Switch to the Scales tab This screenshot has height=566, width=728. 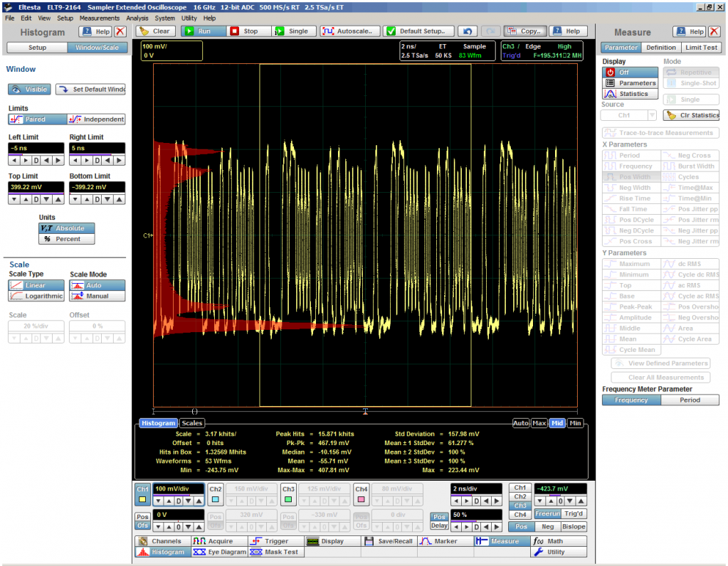point(191,423)
